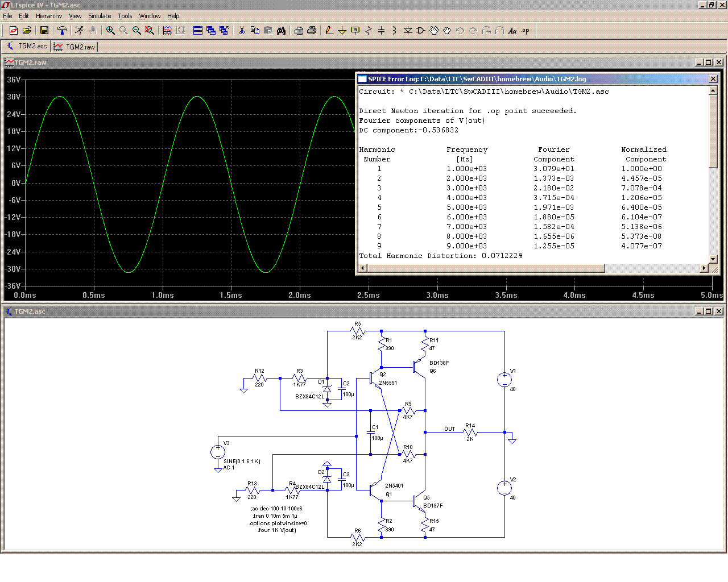Screen dimensions: 728x582
Task: Click the error log vertical scrollbar up arrow
Action: pyautogui.click(x=713, y=91)
